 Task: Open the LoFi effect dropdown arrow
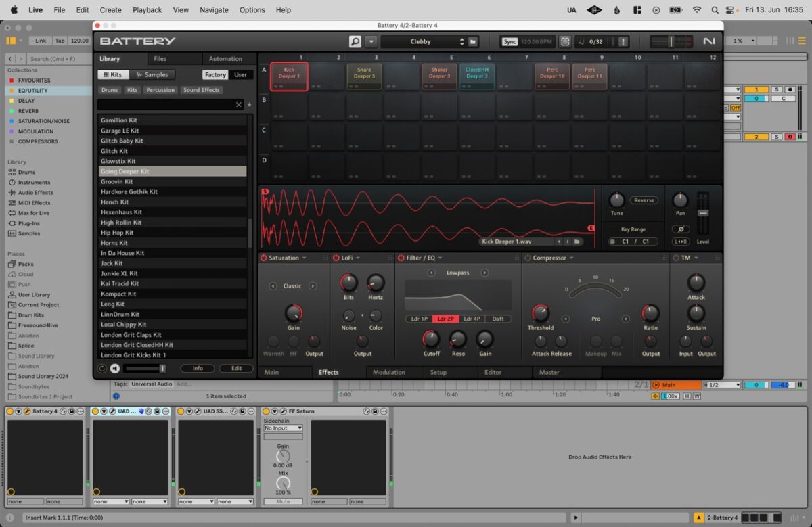coord(357,258)
